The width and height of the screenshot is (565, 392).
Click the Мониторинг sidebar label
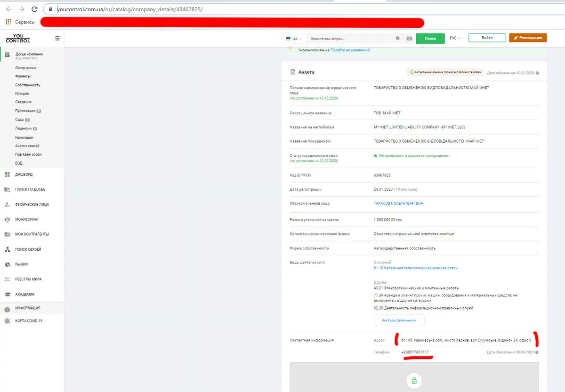(x=27, y=219)
